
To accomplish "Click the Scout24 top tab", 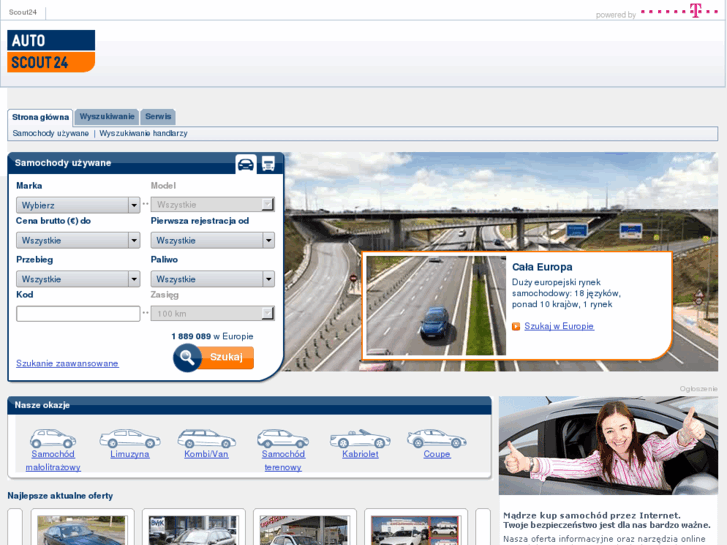I will click(23, 12).
